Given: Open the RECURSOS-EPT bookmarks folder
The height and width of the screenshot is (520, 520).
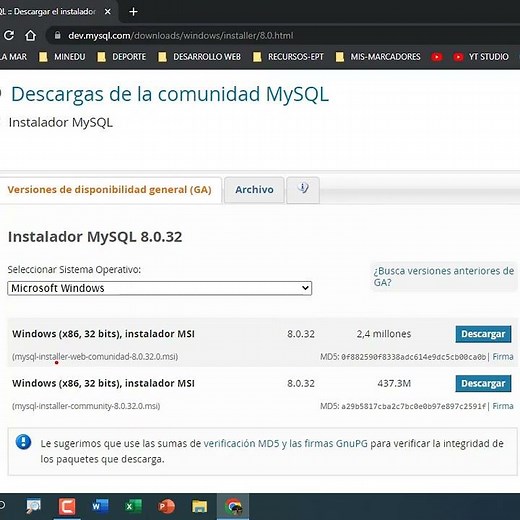Looking at the screenshot, I should click(288, 57).
